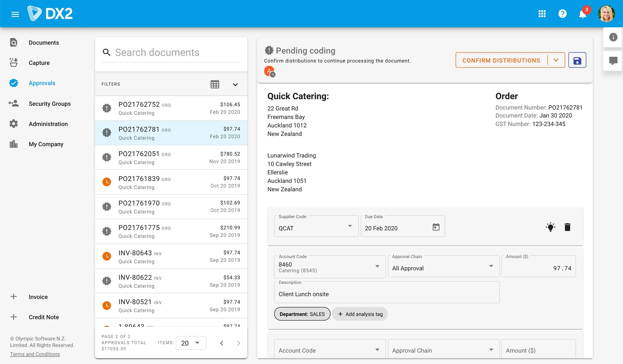Click the help question mark icon
The width and height of the screenshot is (623, 364).
pos(562,14)
